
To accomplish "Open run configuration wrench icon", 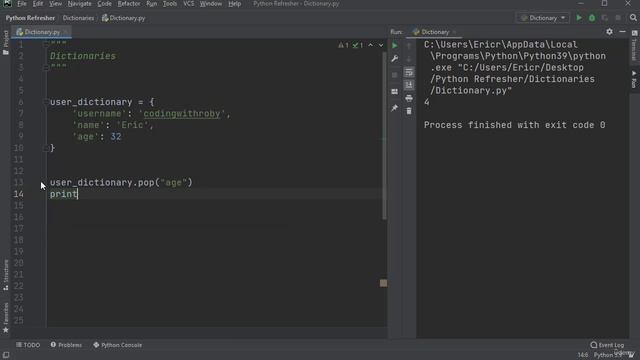I will [x=394, y=59].
